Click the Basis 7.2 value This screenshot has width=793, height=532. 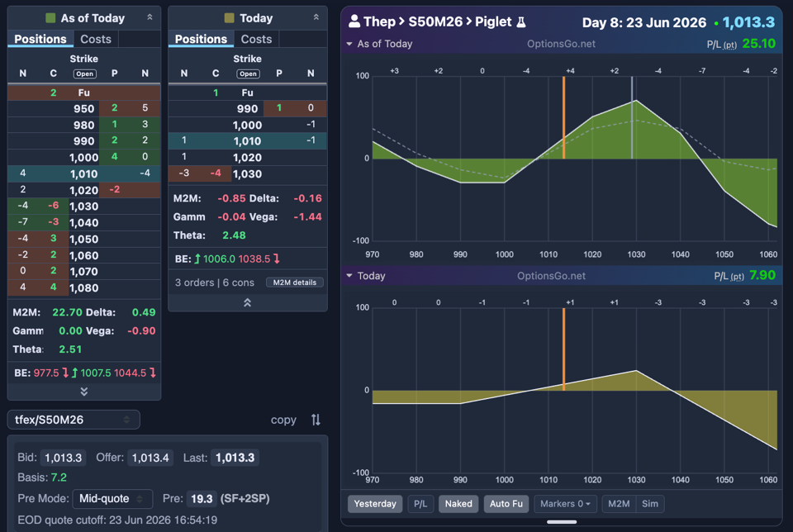(59, 477)
